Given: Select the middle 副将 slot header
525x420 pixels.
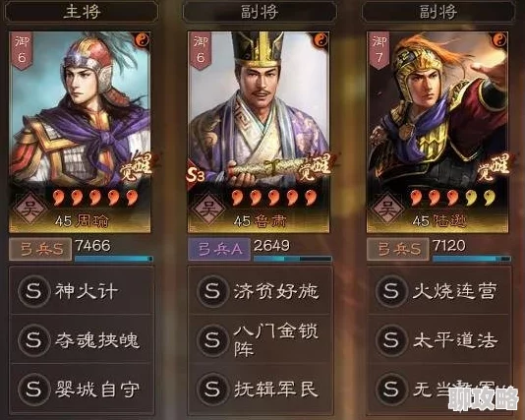Looking at the screenshot, I should coord(260,12).
